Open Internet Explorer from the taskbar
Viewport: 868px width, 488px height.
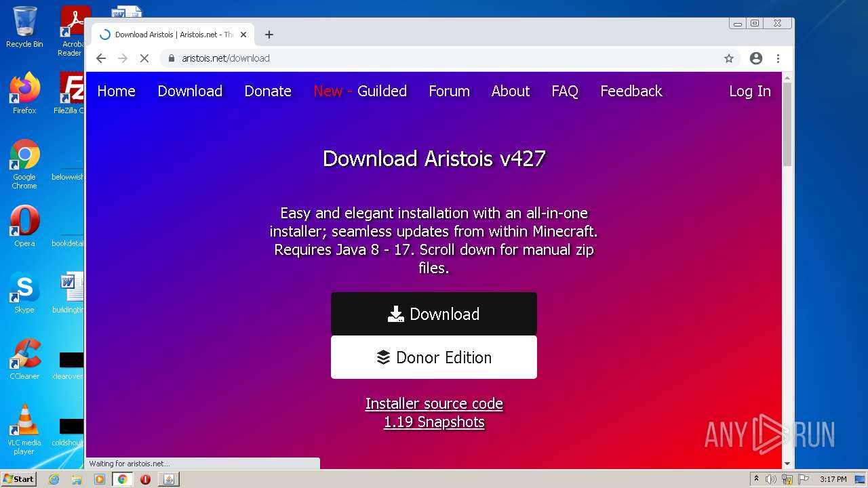(x=54, y=479)
